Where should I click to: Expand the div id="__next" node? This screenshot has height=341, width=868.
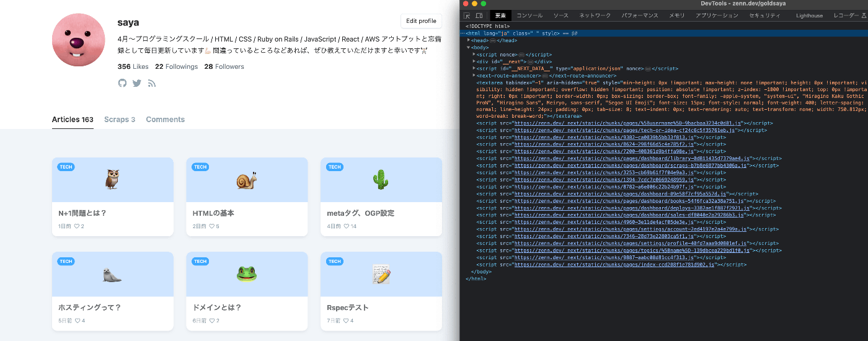474,61
